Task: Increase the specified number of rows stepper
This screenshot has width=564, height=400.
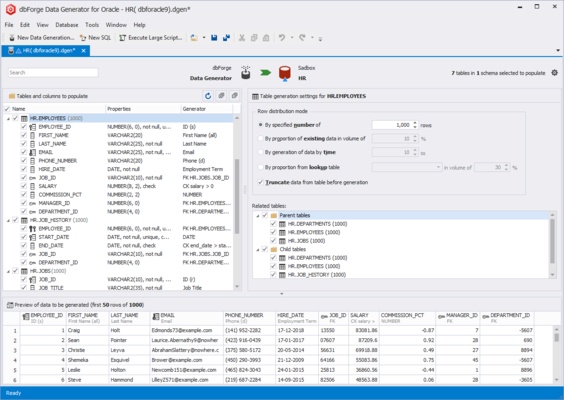Action: [415, 123]
